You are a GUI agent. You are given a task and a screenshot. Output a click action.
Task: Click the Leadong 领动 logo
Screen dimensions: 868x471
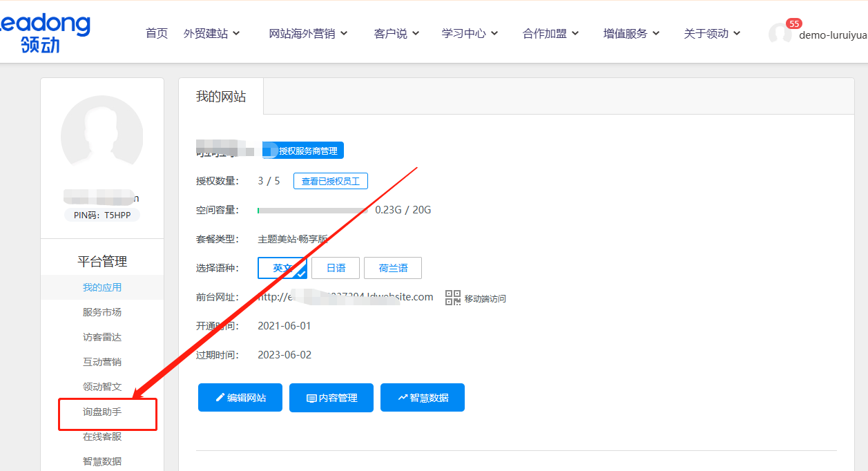45,32
